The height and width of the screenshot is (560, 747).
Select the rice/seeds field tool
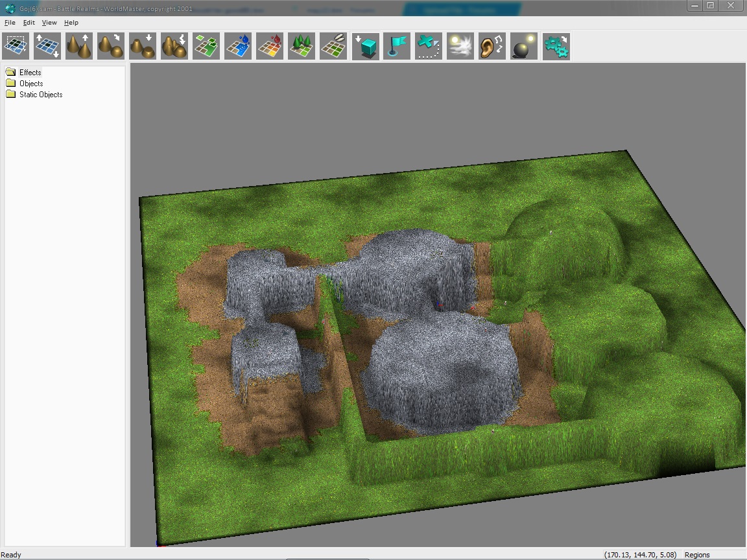[x=333, y=46]
